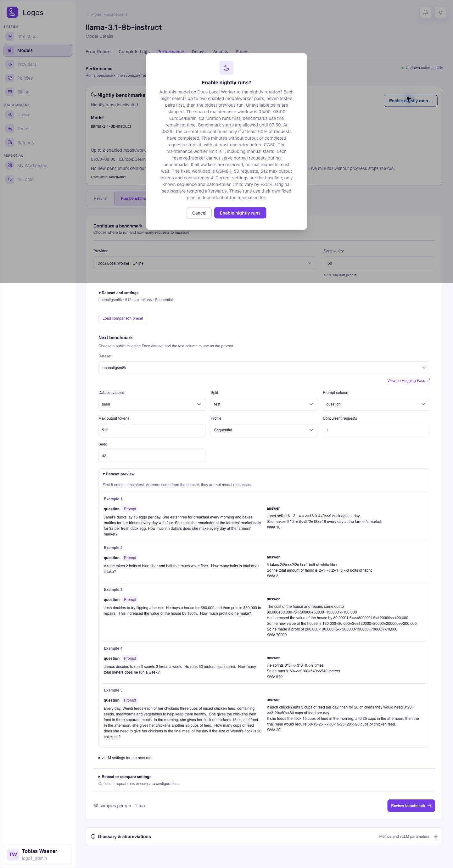
Task: Open Statistics via its chart icon
Action: click(10, 36)
